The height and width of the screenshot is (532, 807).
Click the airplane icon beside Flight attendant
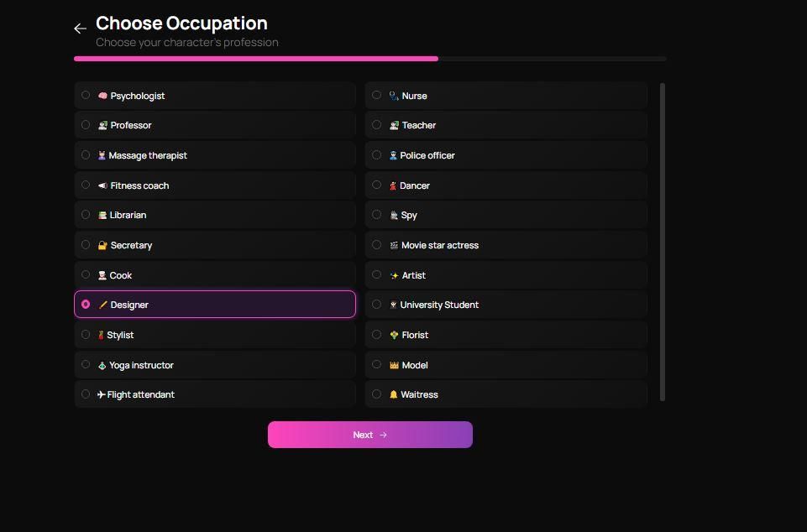point(101,394)
